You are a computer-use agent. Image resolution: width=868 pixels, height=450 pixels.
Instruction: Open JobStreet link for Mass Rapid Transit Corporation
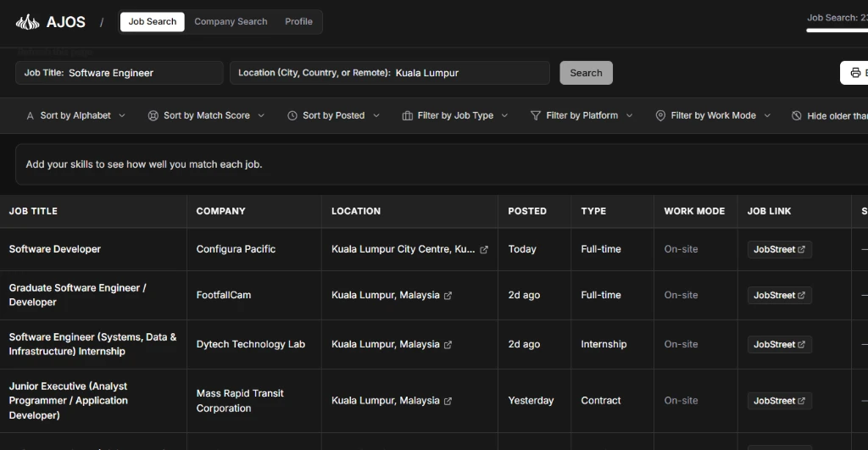780,401
